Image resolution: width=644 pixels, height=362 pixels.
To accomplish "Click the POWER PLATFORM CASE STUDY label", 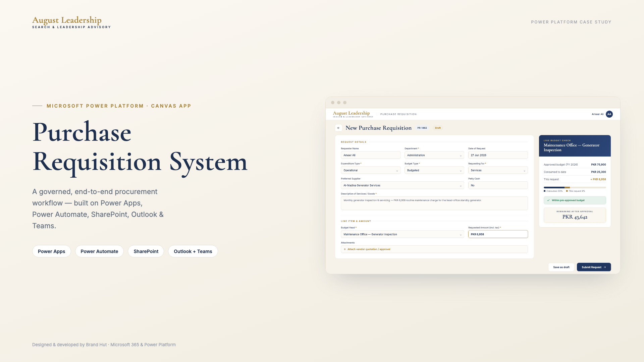I will [571, 22].
